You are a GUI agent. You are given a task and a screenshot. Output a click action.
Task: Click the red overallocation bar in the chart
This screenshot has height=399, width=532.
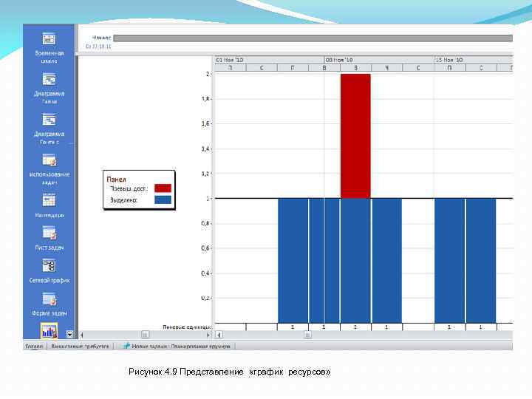[355, 136]
